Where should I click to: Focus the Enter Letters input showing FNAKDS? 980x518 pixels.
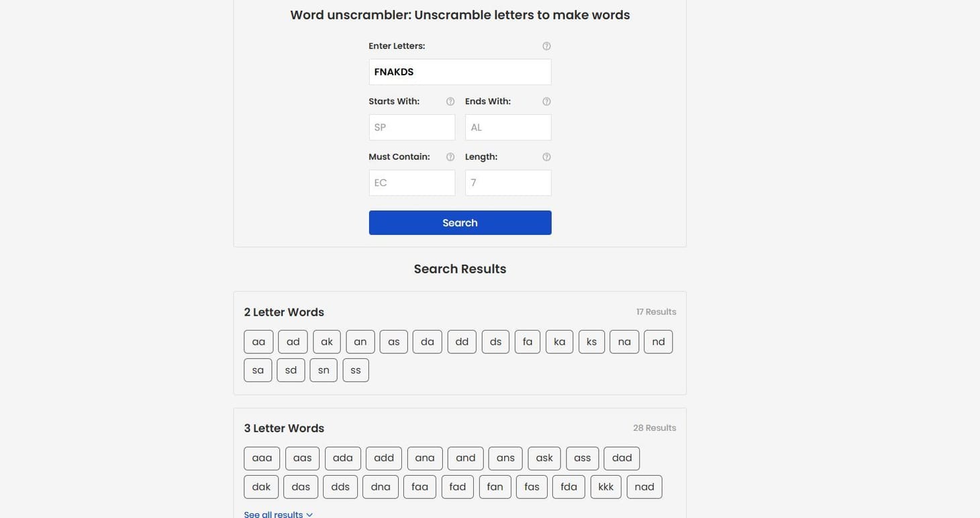click(x=460, y=71)
